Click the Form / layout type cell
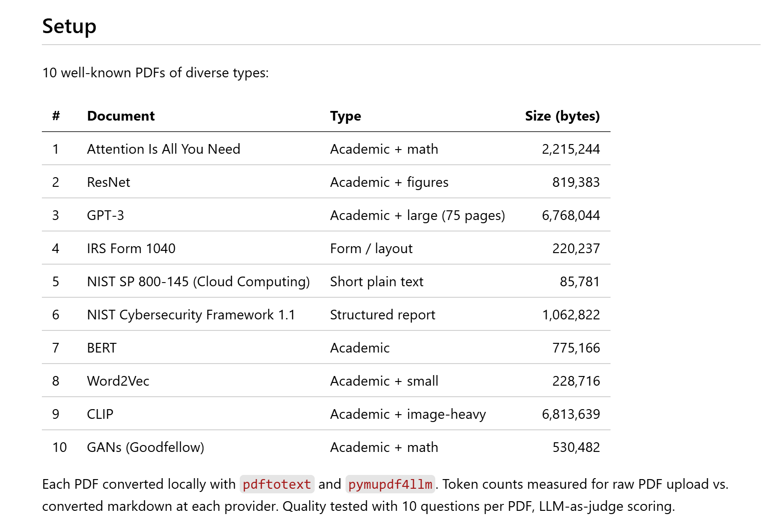761x532 pixels. [371, 249]
